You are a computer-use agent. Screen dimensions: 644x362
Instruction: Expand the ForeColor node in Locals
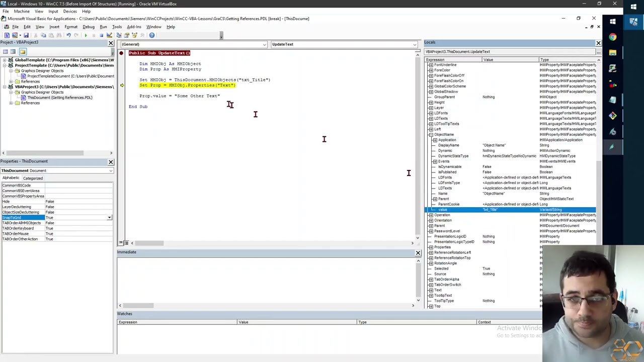pyautogui.click(x=431, y=70)
